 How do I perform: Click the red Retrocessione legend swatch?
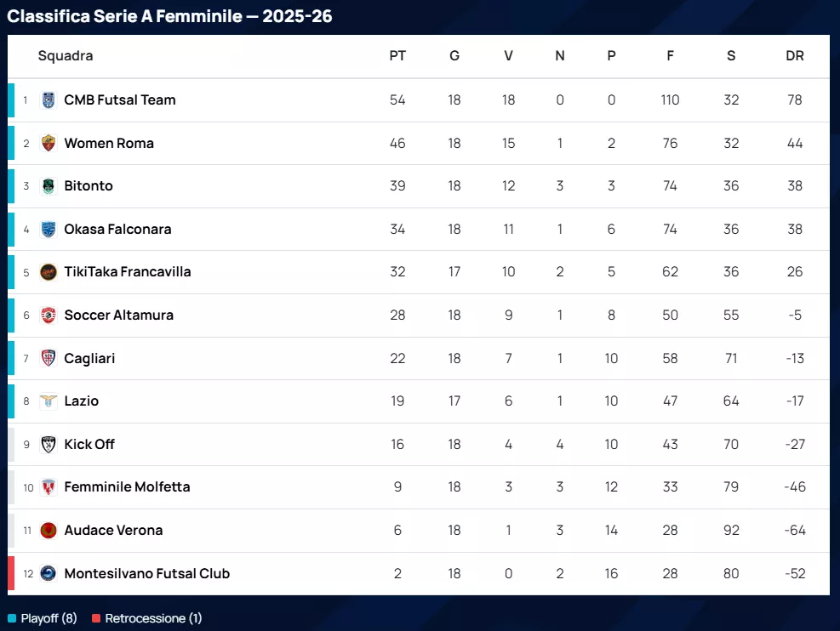96,618
